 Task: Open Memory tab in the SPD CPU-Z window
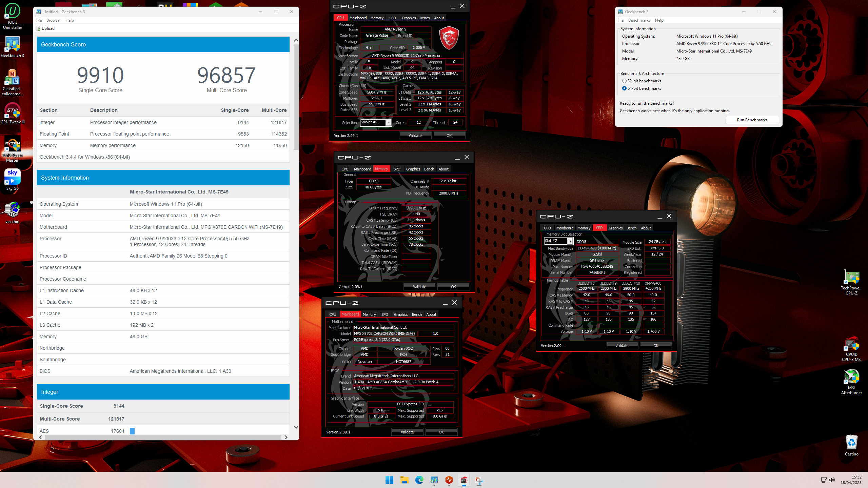584,228
